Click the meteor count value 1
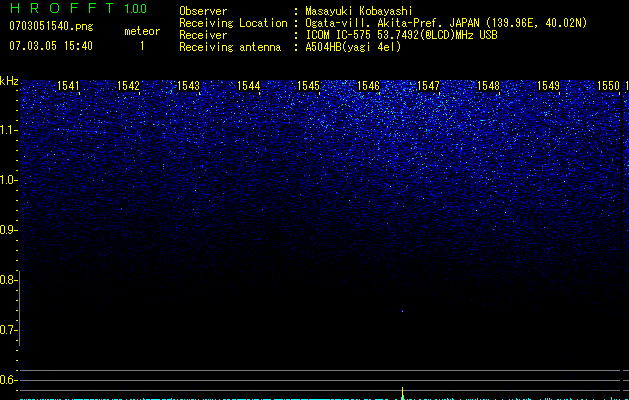Image resolution: width=629 pixels, height=400 pixels. tap(142, 46)
